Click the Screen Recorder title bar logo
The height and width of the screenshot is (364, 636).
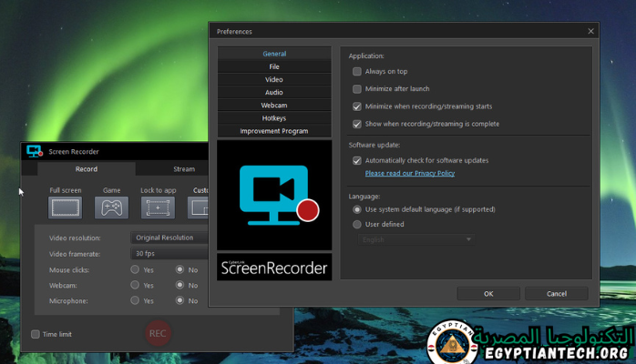click(x=35, y=151)
